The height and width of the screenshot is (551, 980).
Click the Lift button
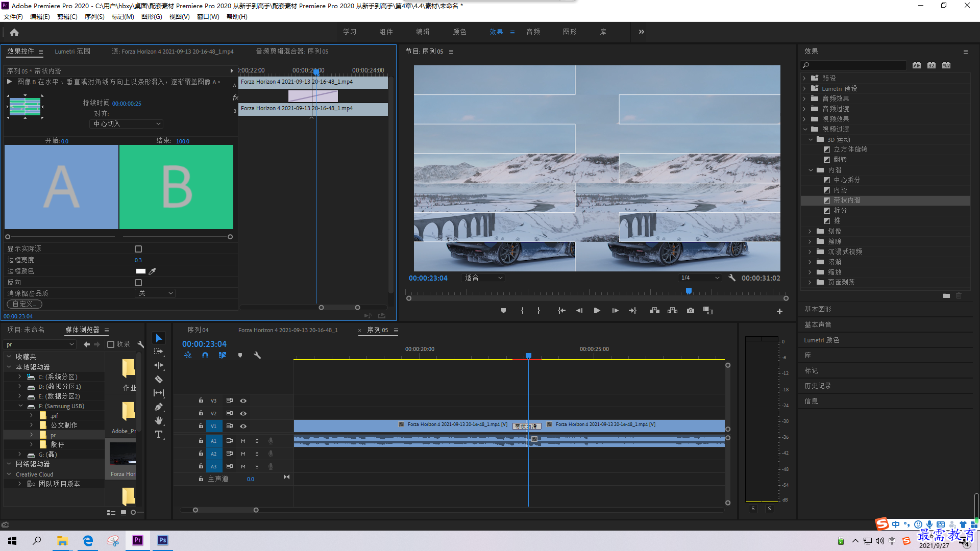pos(654,310)
